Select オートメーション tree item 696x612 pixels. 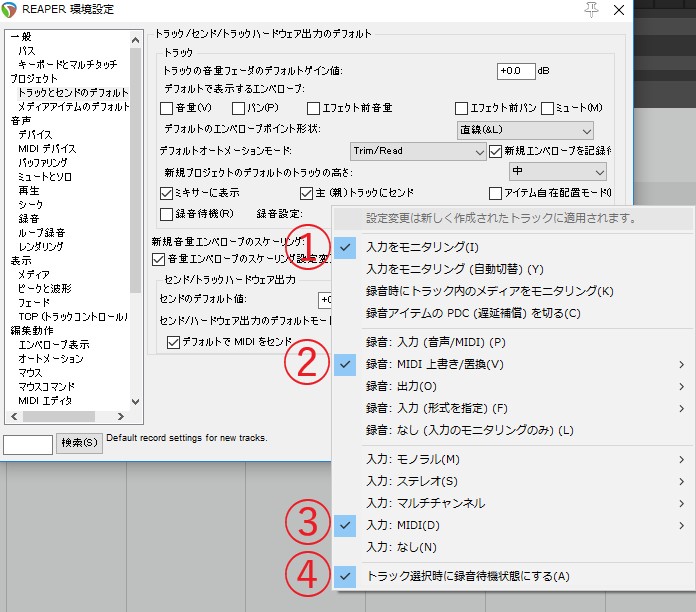tap(51, 359)
